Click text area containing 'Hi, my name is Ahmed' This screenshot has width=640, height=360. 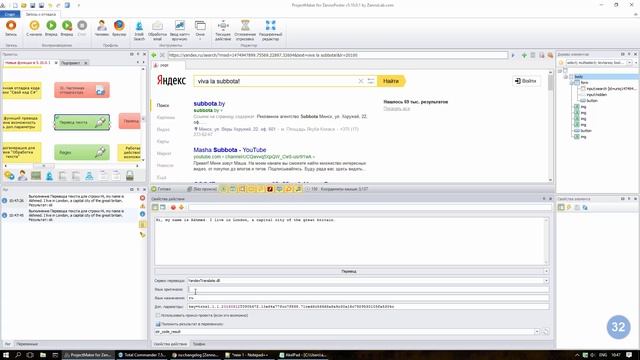coord(351,241)
